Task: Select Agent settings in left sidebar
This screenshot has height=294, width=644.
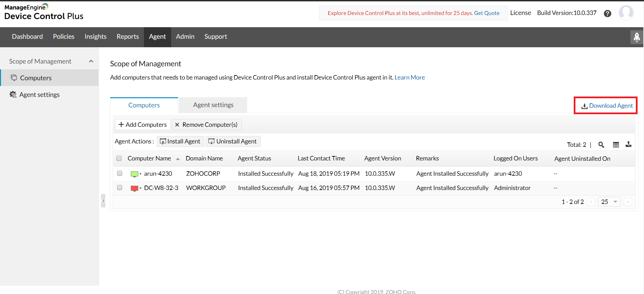Action: [39, 95]
